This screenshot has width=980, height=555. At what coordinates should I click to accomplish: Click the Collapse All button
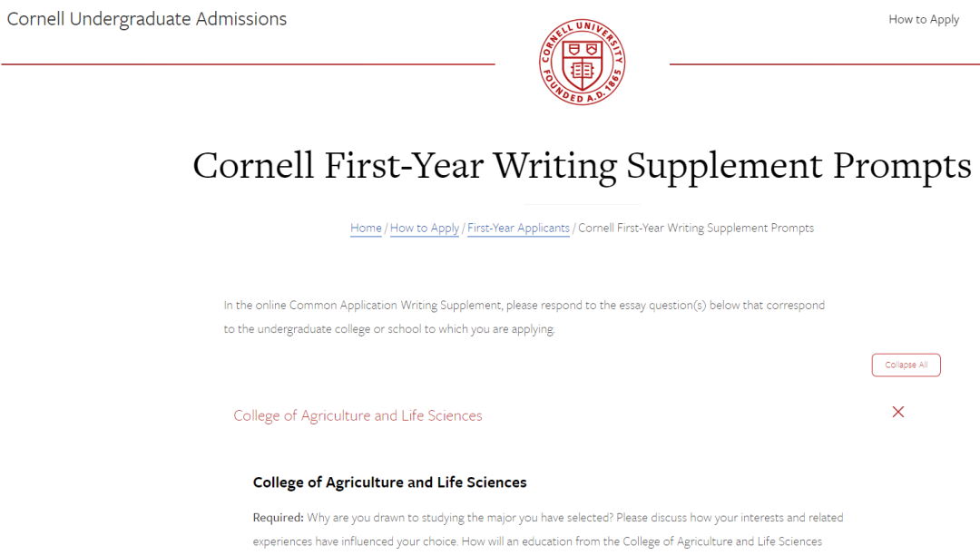pyautogui.click(x=906, y=365)
